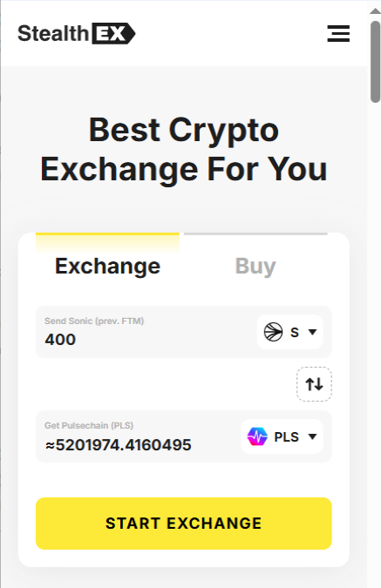Expand the PLS currency dropdown arrow
This screenshot has width=381, height=588.
(312, 436)
